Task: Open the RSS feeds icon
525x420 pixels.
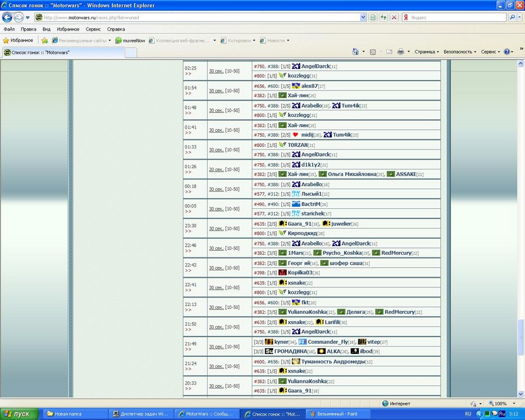Action: pyautogui.click(x=373, y=52)
